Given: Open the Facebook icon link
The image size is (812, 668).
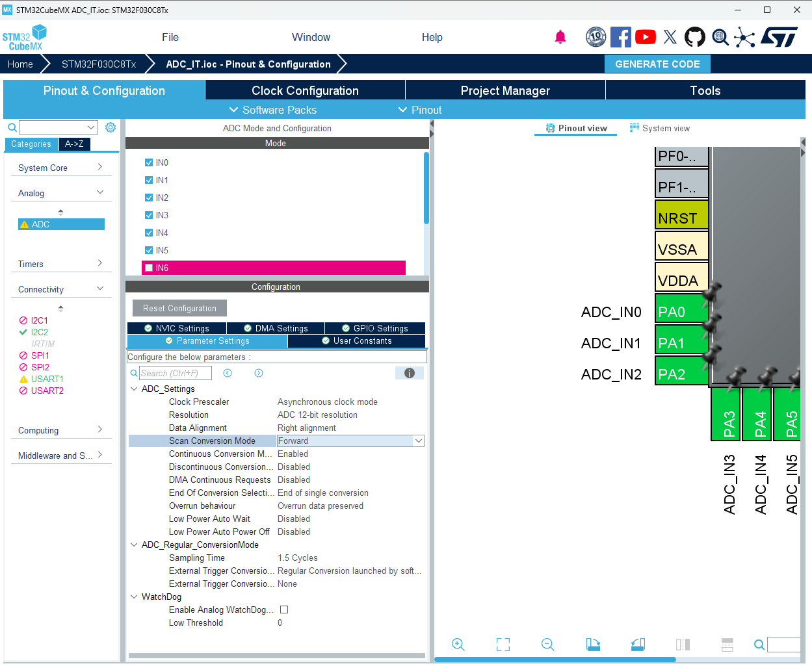Looking at the screenshot, I should 620,37.
